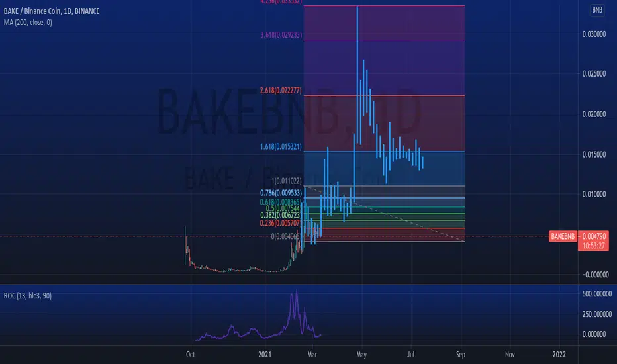Viewport: 617px width, 364px height.
Task: Click the 0.5(0.007544) Fibonacci label
Action: pyautogui.click(x=283, y=208)
